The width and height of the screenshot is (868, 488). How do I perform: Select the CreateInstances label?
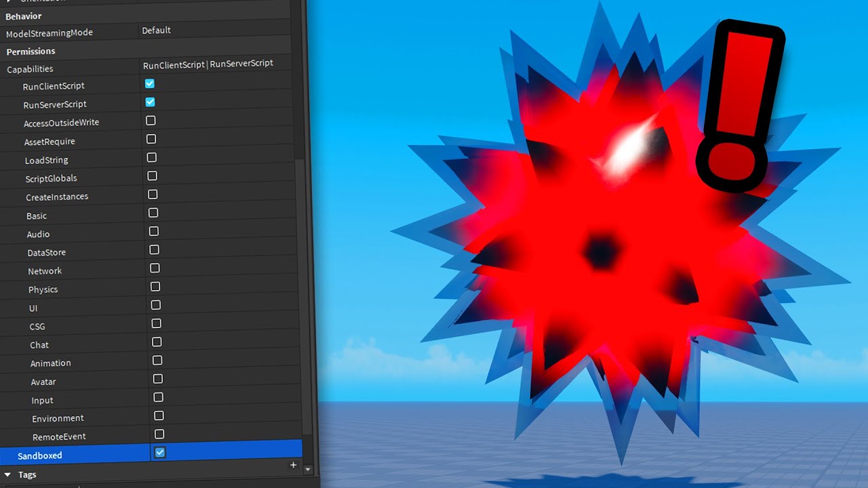point(57,197)
